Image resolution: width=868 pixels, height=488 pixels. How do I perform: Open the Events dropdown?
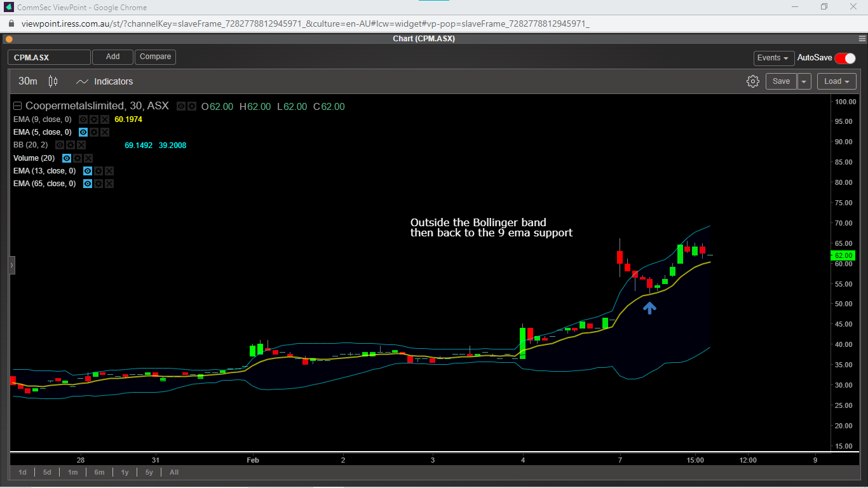(x=774, y=58)
